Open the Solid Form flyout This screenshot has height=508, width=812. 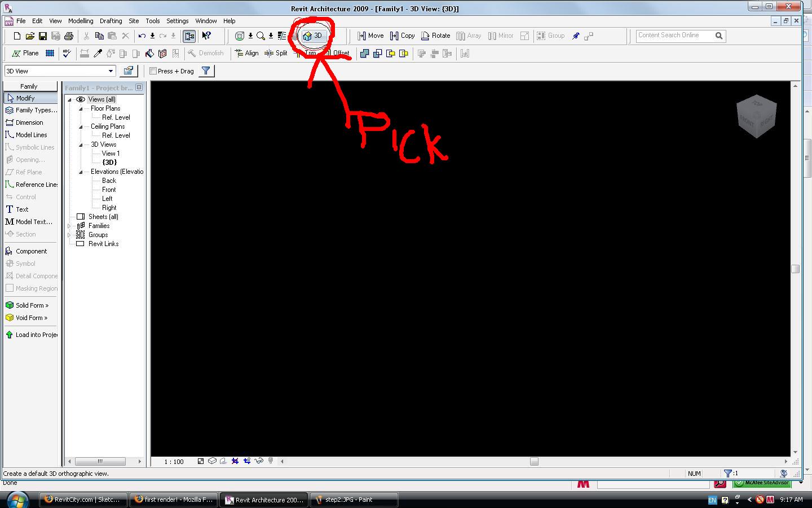pos(27,305)
